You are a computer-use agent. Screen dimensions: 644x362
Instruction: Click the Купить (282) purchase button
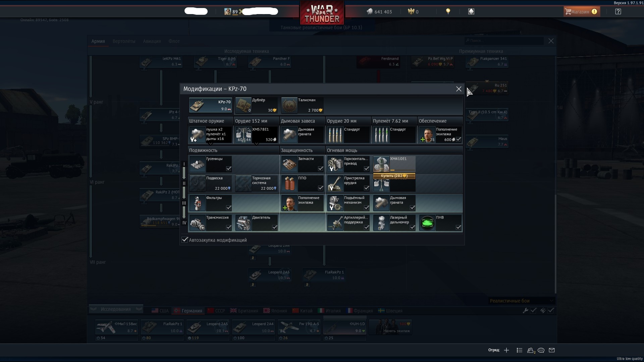click(x=394, y=176)
